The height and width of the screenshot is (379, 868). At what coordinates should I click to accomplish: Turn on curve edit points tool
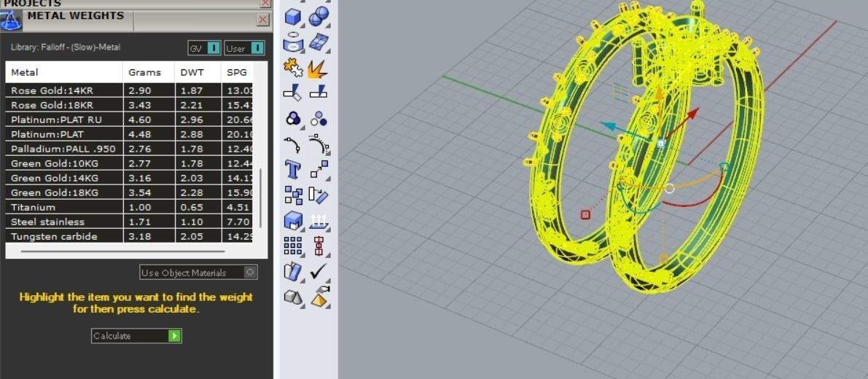[x=292, y=144]
